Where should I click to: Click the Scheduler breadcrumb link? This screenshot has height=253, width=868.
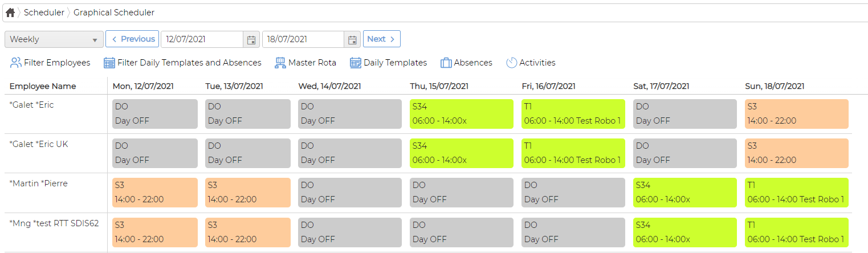[x=44, y=13]
